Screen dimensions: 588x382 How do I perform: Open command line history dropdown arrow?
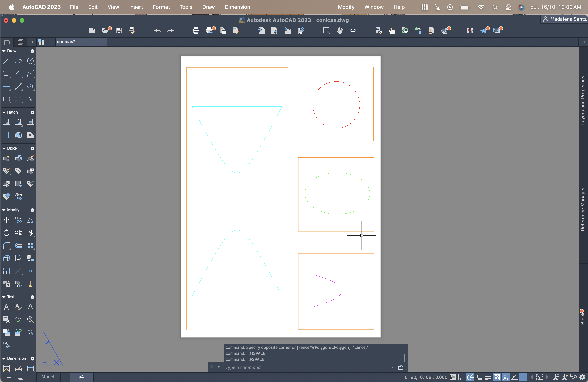[x=392, y=367]
